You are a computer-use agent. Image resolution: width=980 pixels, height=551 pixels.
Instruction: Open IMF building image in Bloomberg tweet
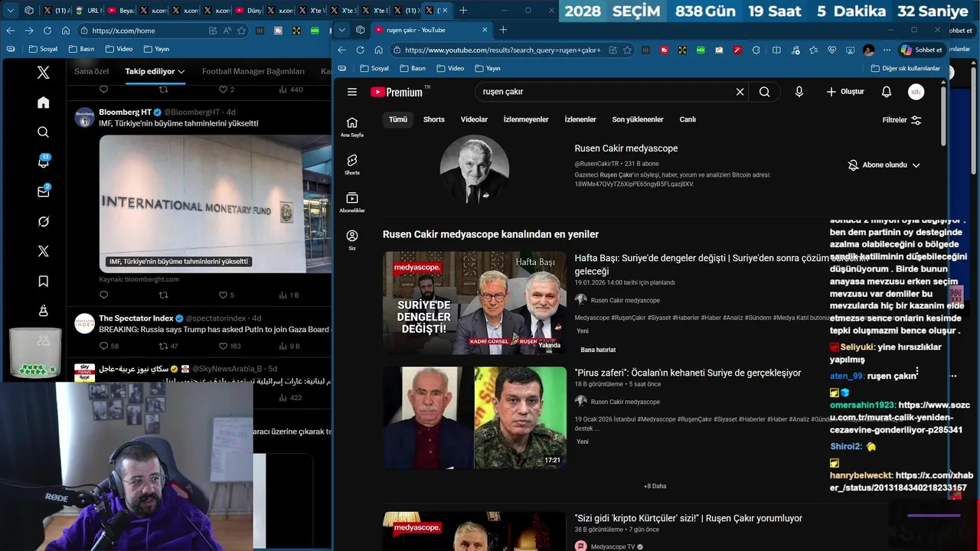216,204
